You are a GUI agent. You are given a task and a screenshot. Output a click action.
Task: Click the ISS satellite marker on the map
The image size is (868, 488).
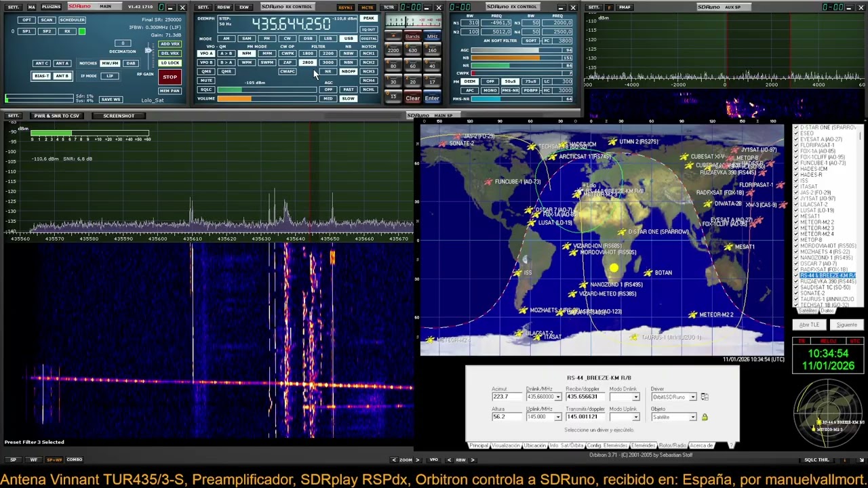coord(518,273)
